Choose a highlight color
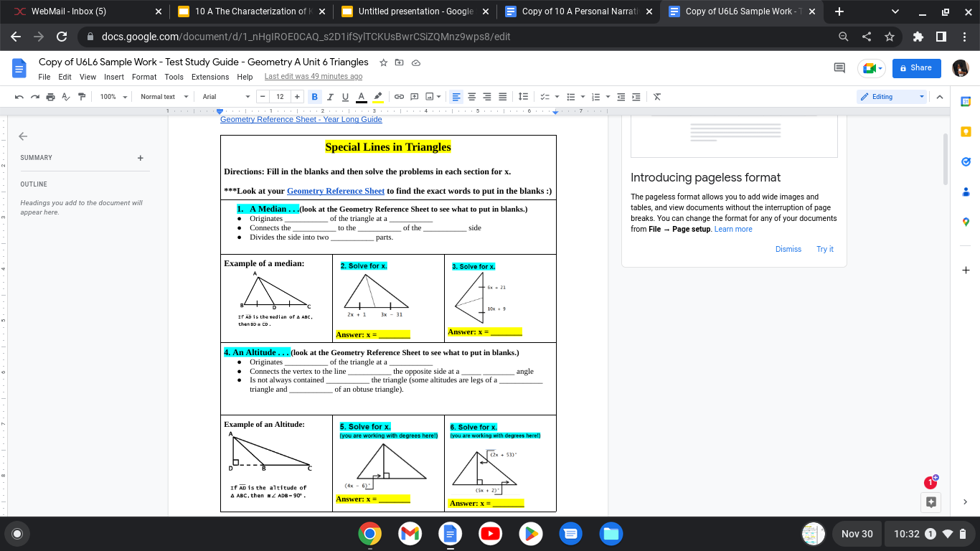980x551 pixels. pyautogui.click(x=378, y=97)
